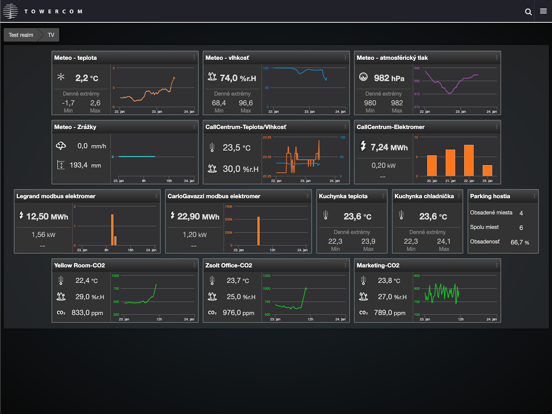The image size is (552, 414).
Task: Select the TV breadcrumb
Action: coord(51,35)
